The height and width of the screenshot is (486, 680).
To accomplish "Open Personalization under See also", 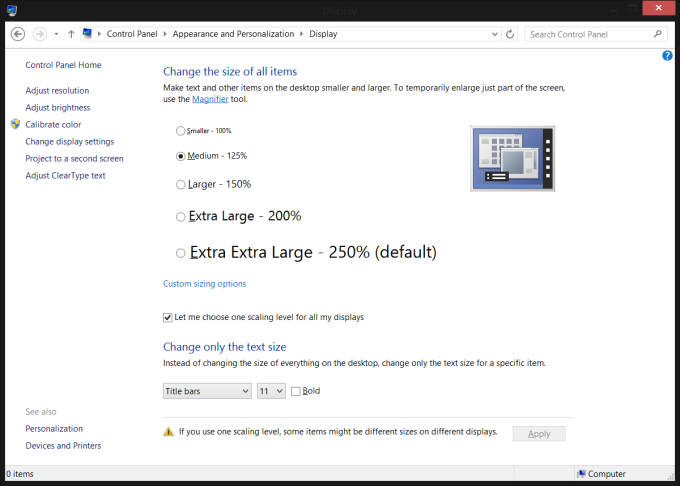I will [54, 429].
